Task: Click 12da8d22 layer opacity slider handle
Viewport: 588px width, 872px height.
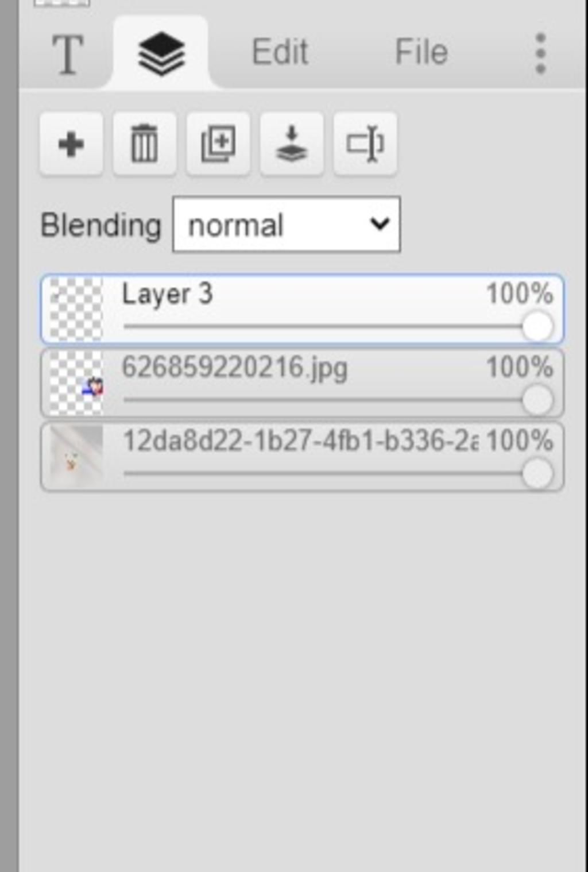Action: [538, 473]
